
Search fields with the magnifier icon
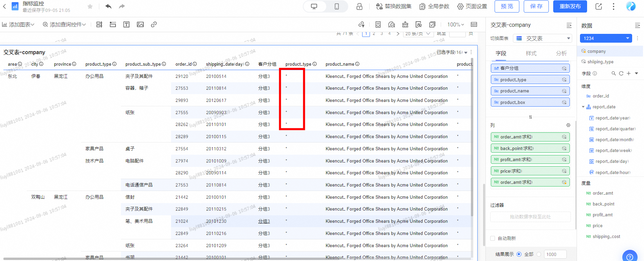click(614, 73)
